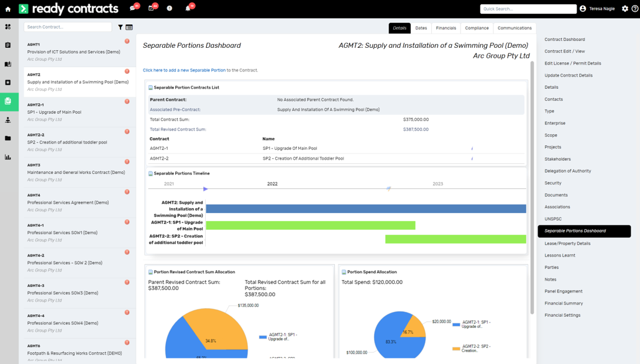Open Financial Settings menu item
The width and height of the screenshot is (640, 364).
(x=562, y=316)
